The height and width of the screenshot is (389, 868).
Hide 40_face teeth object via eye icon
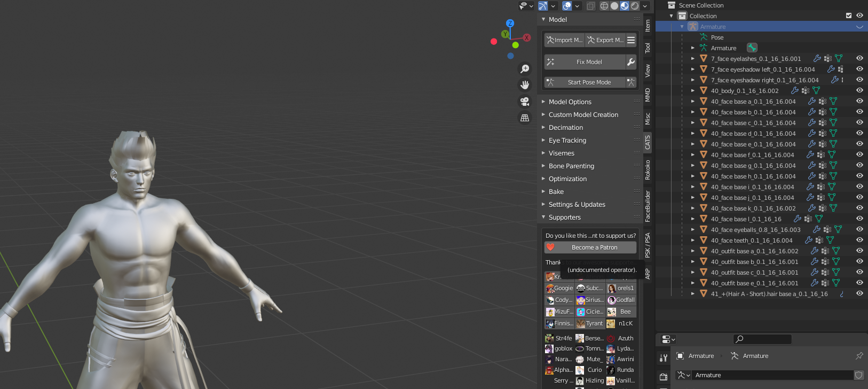click(x=859, y=240)
